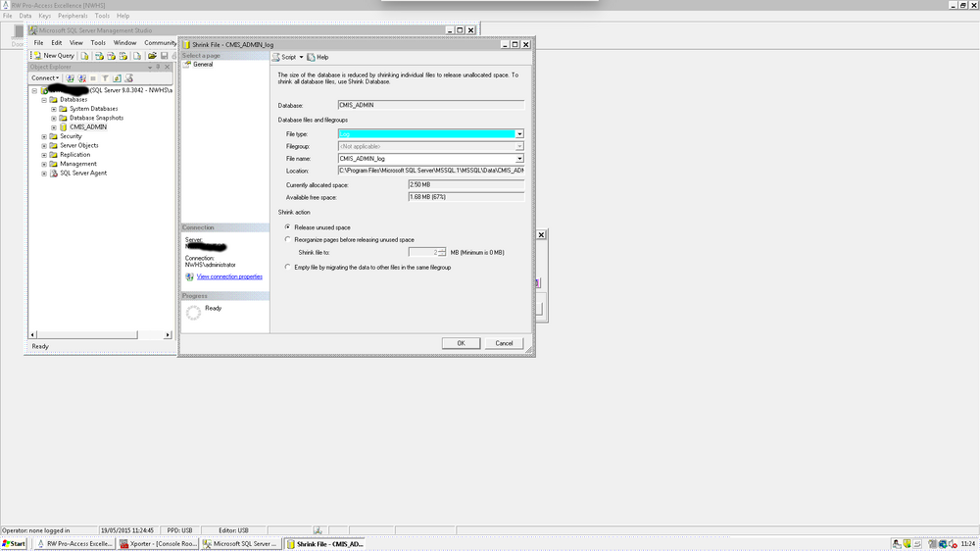
Task: Close the Object Explorer panel
Action: click(167, 67)
